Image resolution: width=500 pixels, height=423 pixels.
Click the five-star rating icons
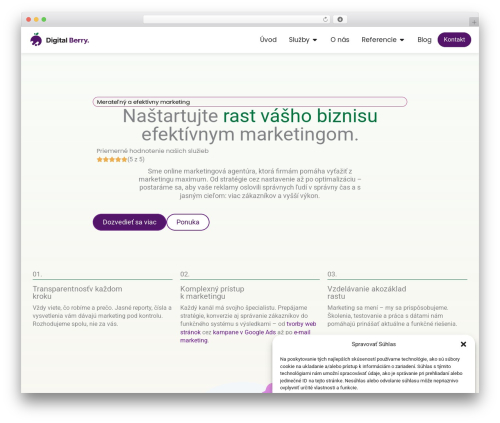click(x=112, y=159)
